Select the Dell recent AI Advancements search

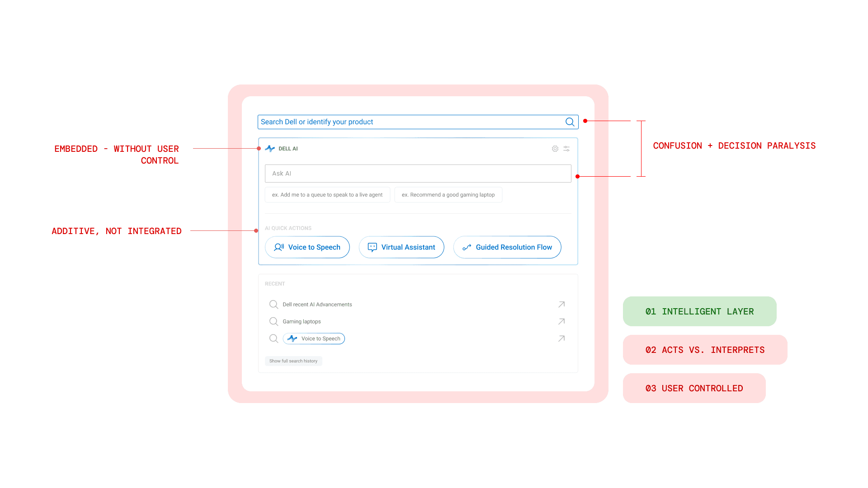317,305
